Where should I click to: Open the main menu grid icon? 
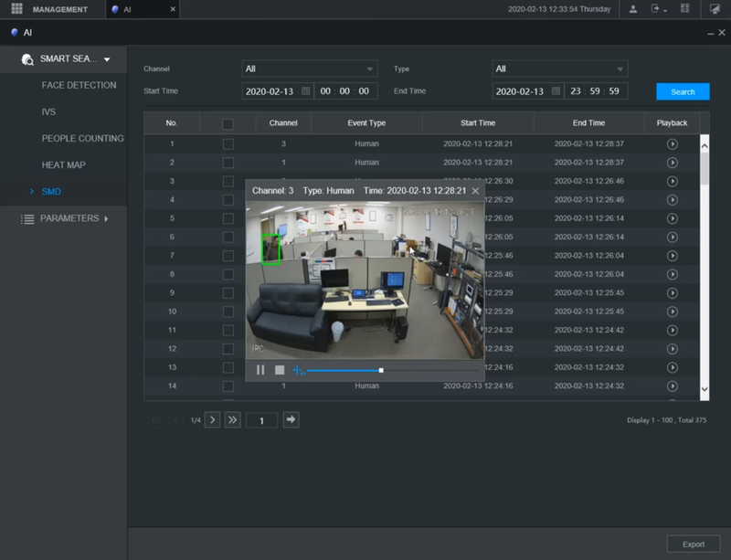pyautogui.click(x=16, y=9)
